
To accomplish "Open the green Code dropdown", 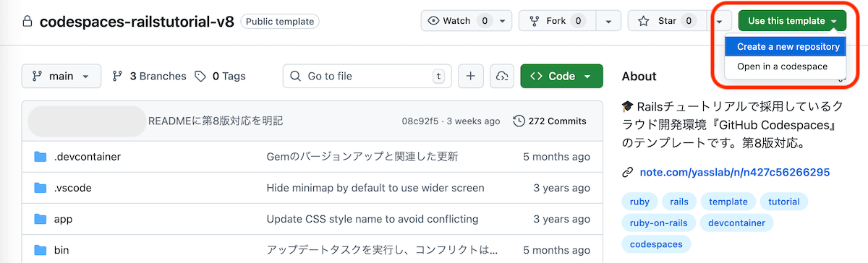I will [x=561, y=76].
